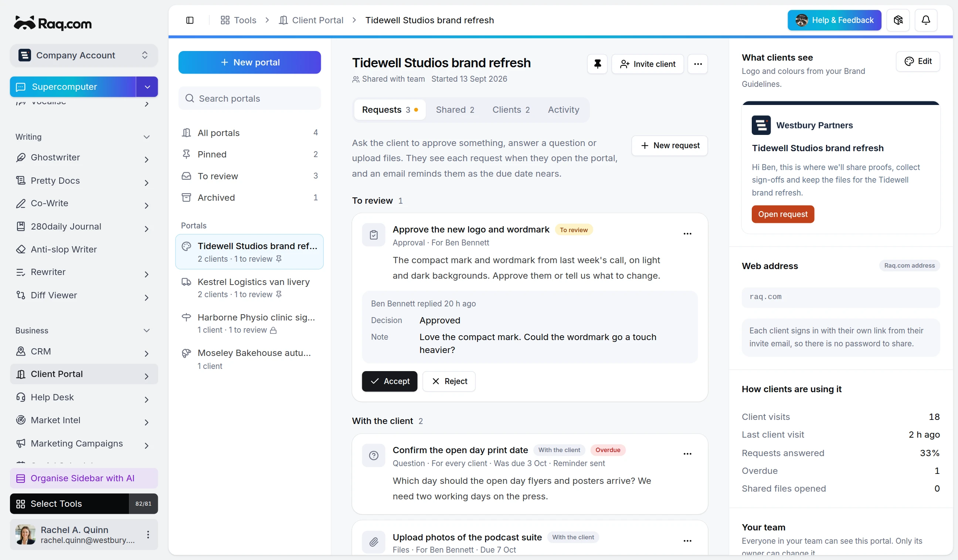This screenshot has width=958, height=560.
Task: Click the package cube icon in header
Action: (898, 20)
